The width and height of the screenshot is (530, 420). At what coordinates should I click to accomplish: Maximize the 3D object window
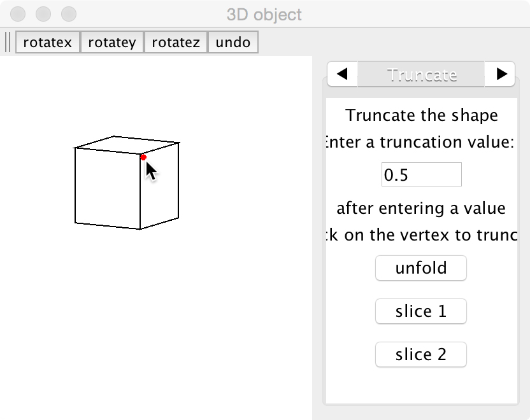tap(68, 13)
